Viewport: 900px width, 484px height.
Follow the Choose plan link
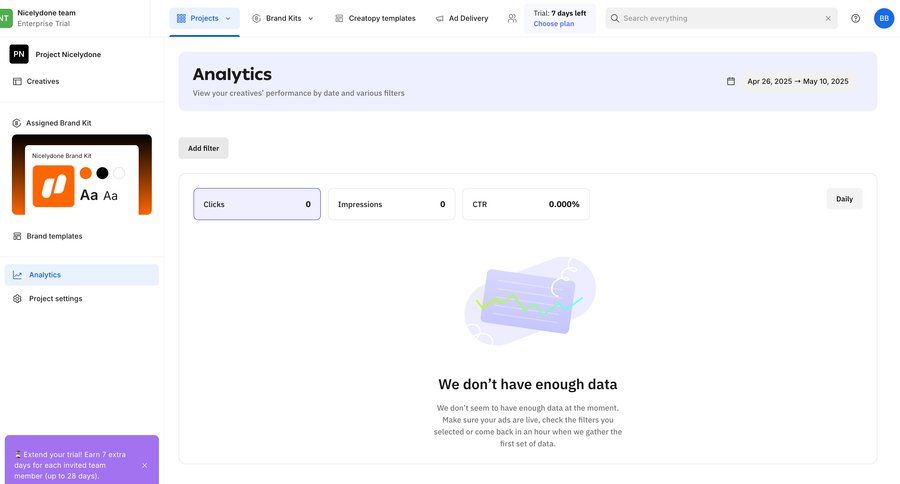click(553, 24)
